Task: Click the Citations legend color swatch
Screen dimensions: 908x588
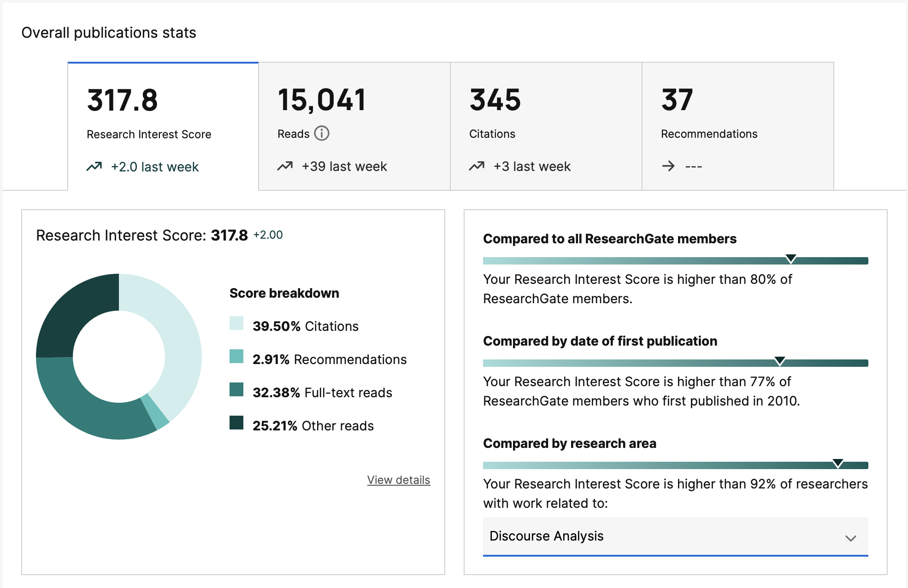Action: click(x=236, y=323)
